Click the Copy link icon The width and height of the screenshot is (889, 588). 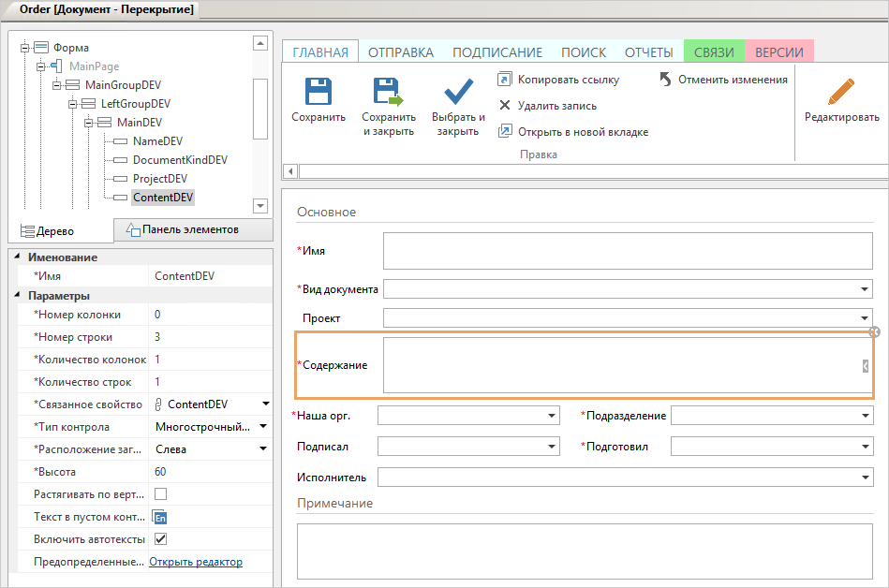coord(505,80)
